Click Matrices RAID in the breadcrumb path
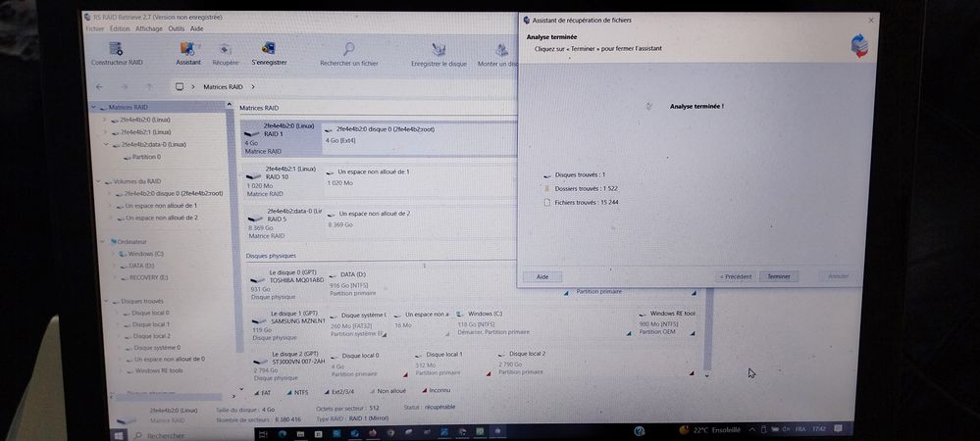The width and height of the screenshot is (980, 441). click(x=223, y=87)
